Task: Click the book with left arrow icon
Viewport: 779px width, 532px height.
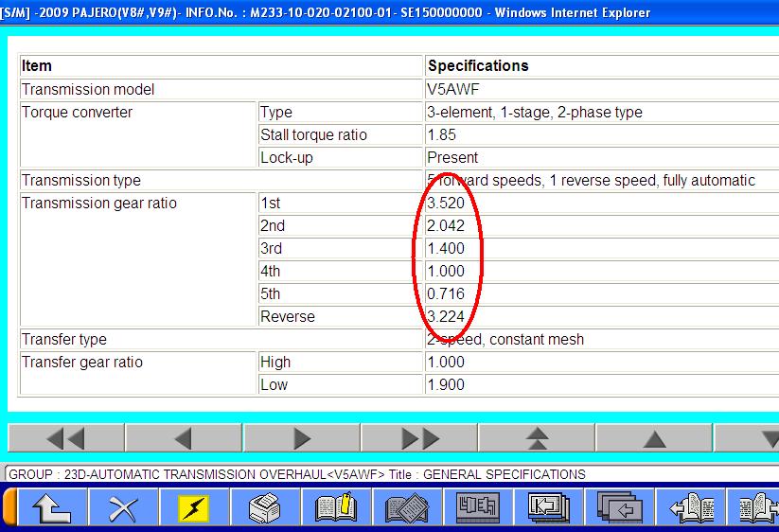Action: coord(691,507)
